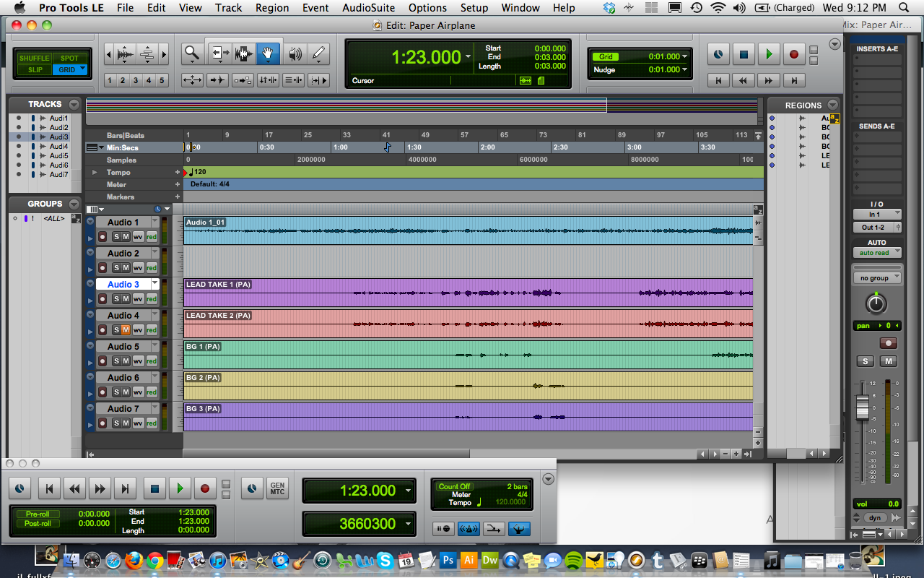Click Spotify icon in the Dock
This screenshot has width=924, height=578.
(574, 559)
